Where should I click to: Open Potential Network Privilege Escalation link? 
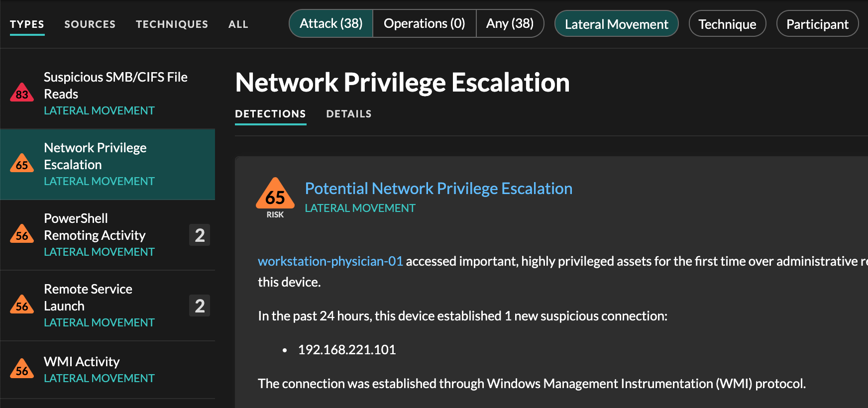tap(438, 189)
